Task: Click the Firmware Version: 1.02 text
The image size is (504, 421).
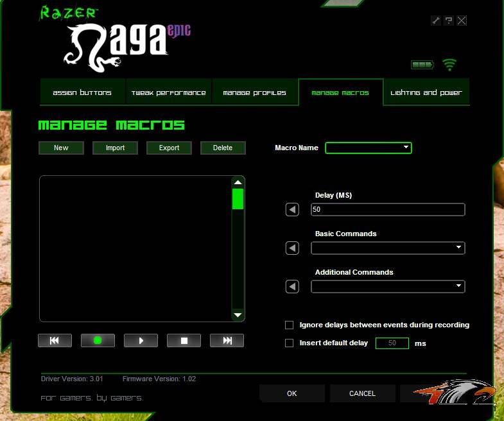Action: (159, 379)
